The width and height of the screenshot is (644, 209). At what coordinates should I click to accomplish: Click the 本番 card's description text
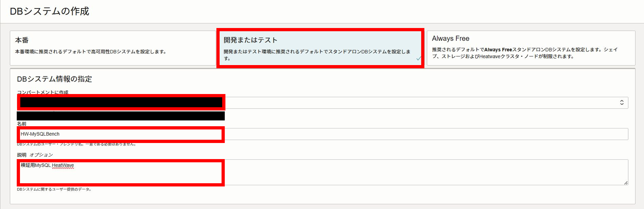click(x=91, y=52)
